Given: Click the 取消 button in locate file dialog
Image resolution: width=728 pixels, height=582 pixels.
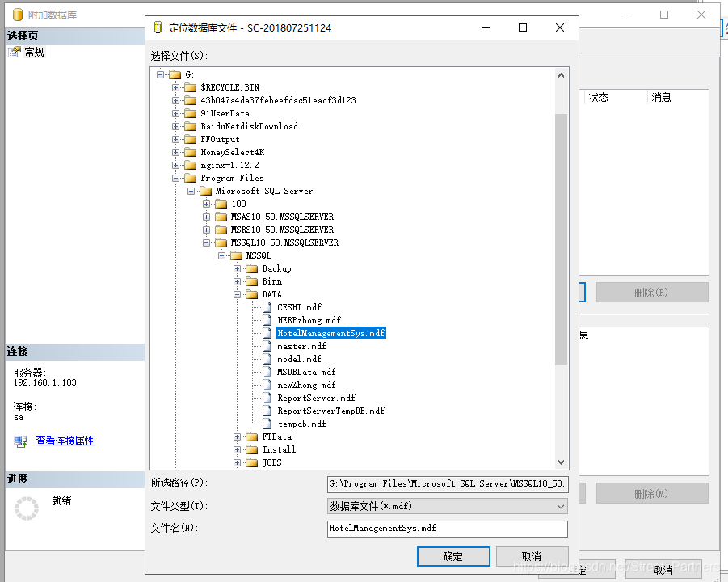Looking at the screenshot, I should (532, 556).
